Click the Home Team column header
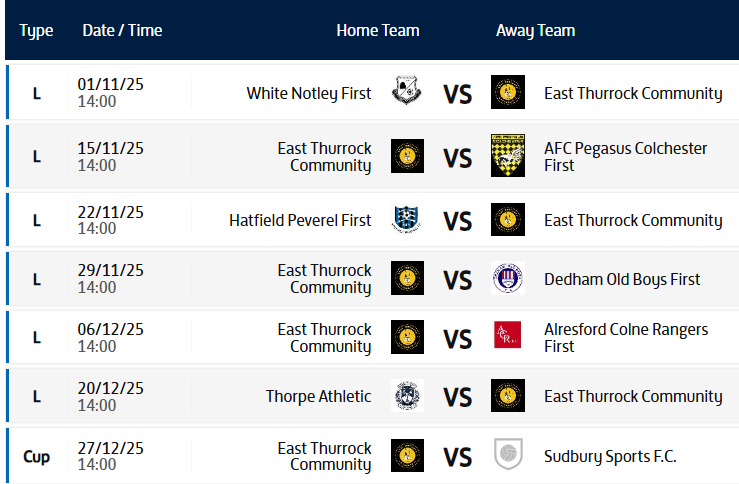Viewport: 739px width, 484px height. click(x=378, y=30)
